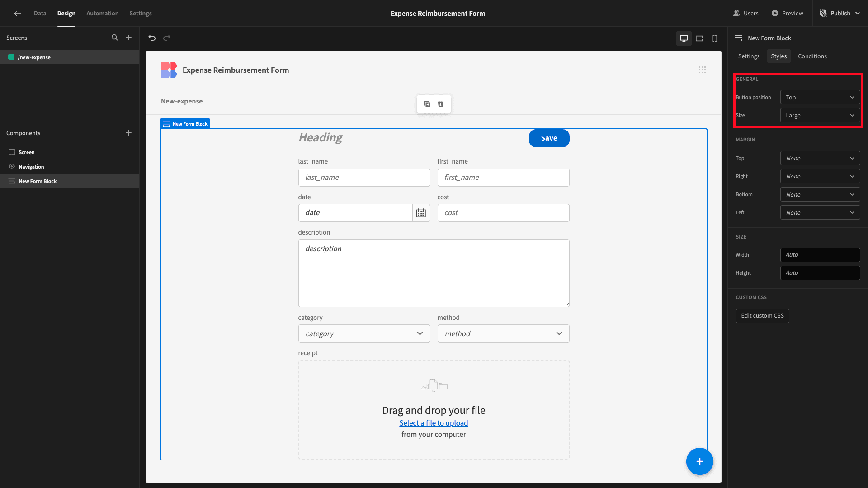Open the date picker calendar icon
This screenshot has width=868, height=488.
[x=421, y=213]
